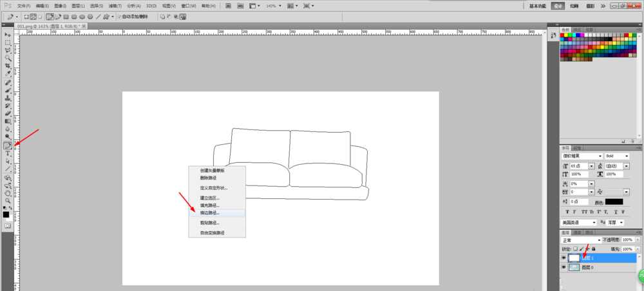The height and width of the screenshot is (291, 644).
Task: Select the Pen tool in toolbox
Action: (x=8, y=145)
